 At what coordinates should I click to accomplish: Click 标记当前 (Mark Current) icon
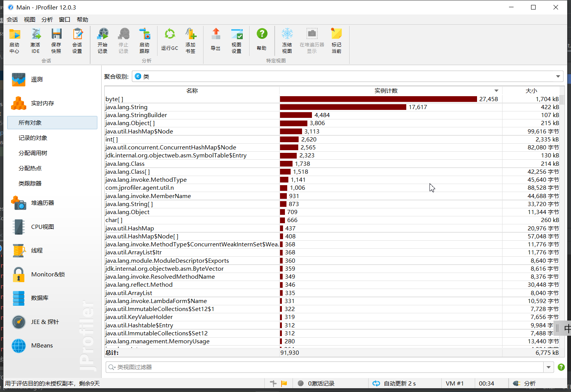[x=337, y=40]
